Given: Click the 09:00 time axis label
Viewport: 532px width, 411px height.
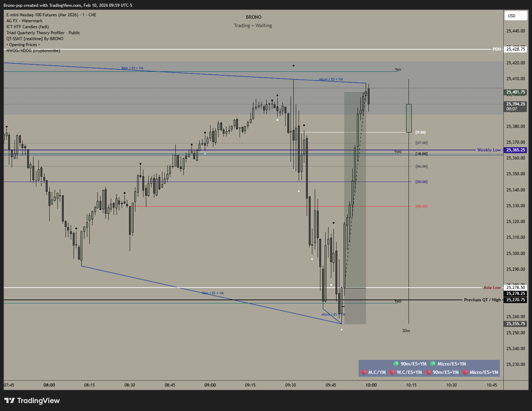Looking at the screenshot, I should (210, 385).
